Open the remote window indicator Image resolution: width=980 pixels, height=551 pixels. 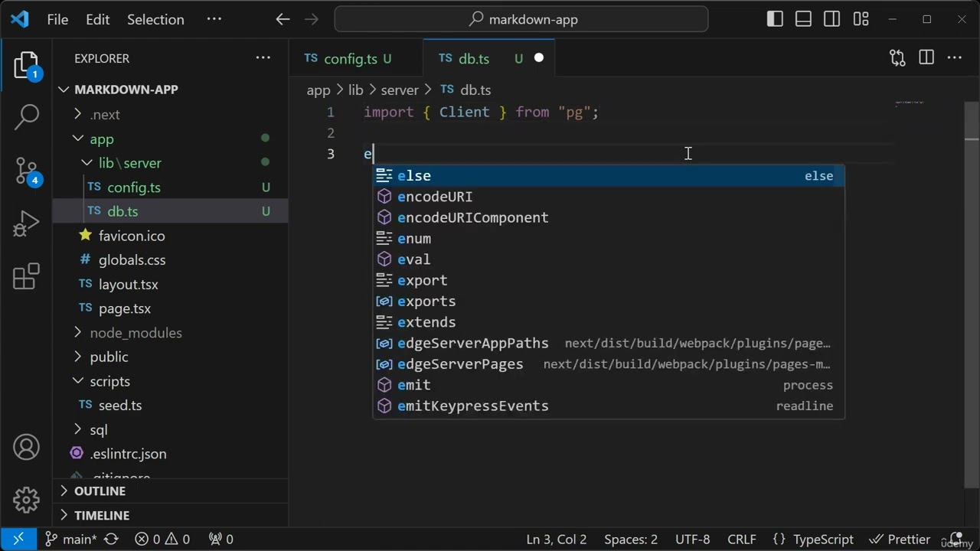(x=18, y=540)
